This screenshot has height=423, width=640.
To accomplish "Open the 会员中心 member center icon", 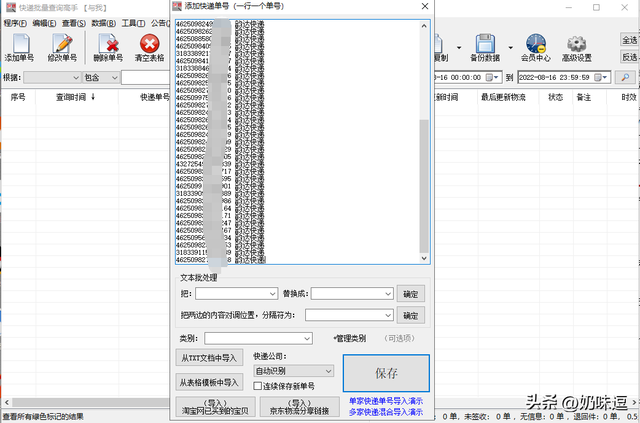I will [536, 47].
